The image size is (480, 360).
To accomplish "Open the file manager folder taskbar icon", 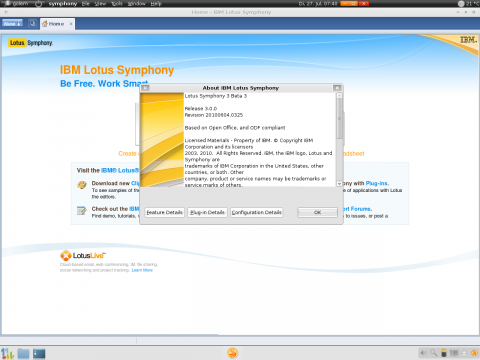I will 23,353.
